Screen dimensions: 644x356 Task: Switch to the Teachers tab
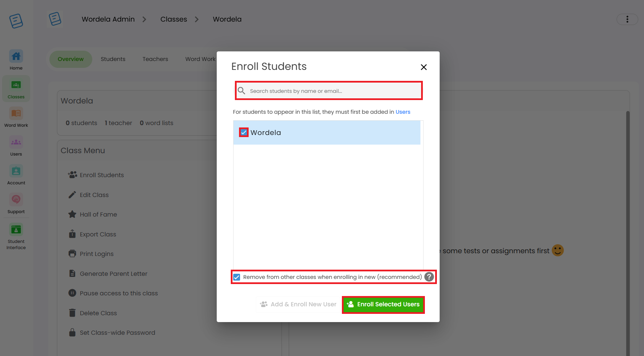(x=155, y=59)
